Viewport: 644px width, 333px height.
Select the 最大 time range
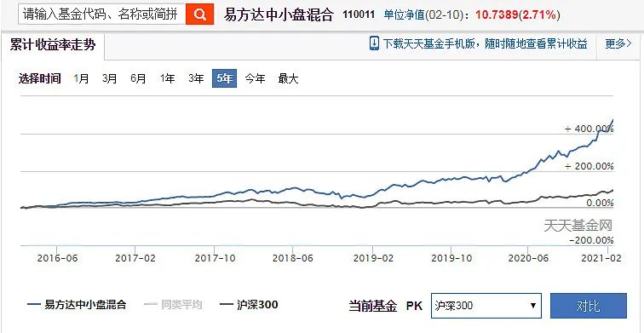point(288,78)
